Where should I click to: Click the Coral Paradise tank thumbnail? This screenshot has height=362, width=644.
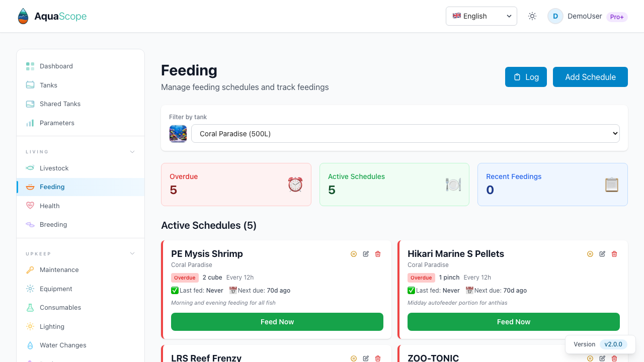tap(178, 134)
